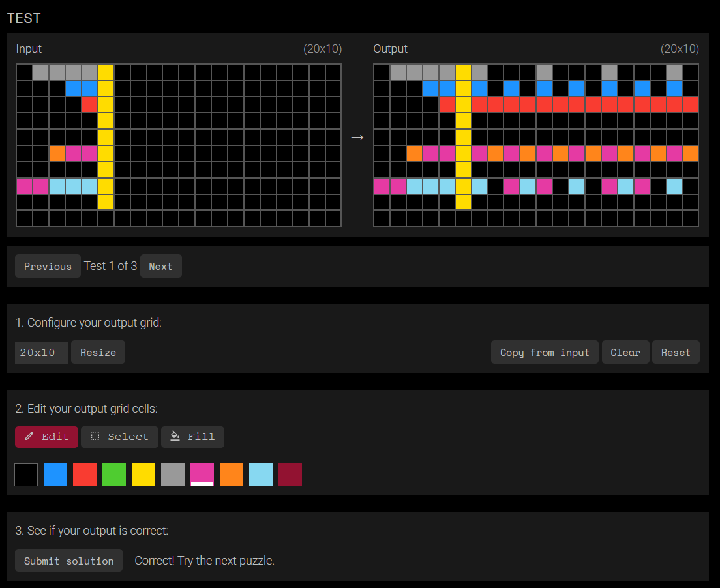Image resolution: width=720 pixels, height=588 pixels.
Task: Go to the Previous test
Action: (x=48, y=266)
